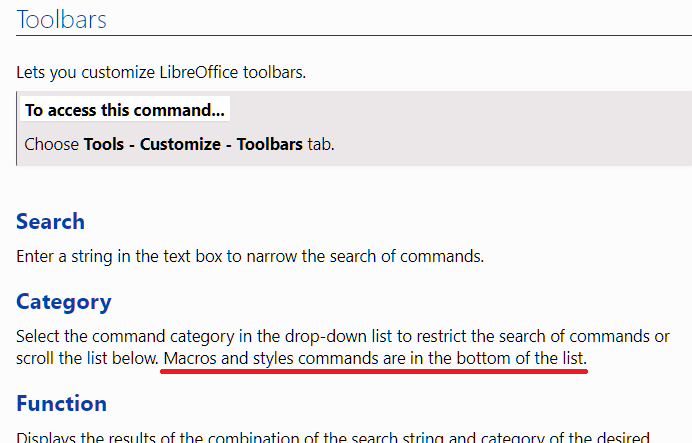Click the Search section heading
This screenshot has height=443, width=692.
click(50, 221)
